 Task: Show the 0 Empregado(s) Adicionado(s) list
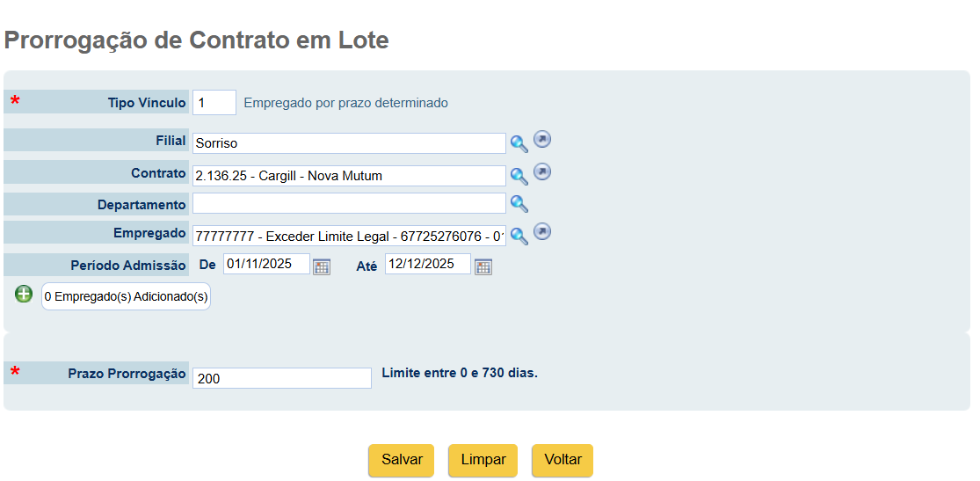[127, 296]
